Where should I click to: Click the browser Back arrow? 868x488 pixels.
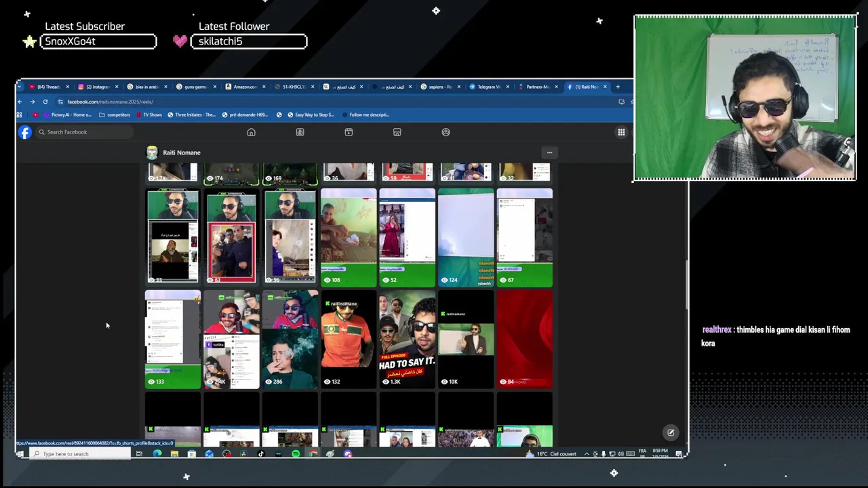(20, 102)
